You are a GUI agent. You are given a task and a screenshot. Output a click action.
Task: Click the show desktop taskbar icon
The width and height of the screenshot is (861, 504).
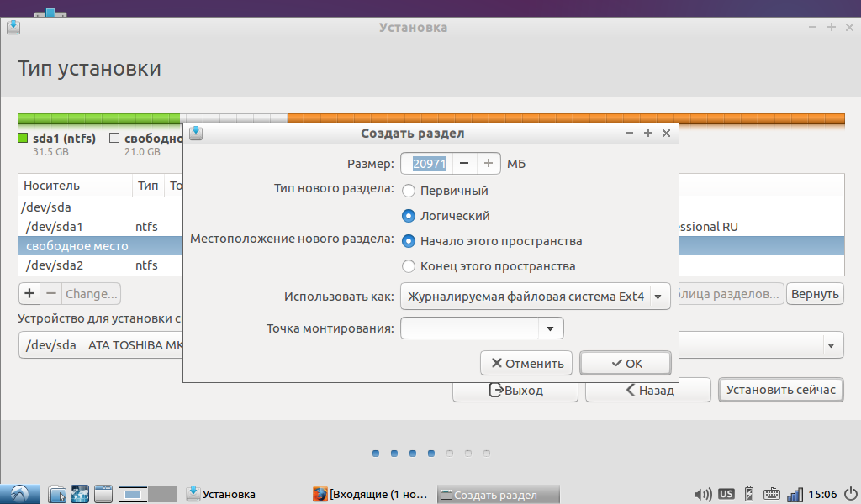103,494
